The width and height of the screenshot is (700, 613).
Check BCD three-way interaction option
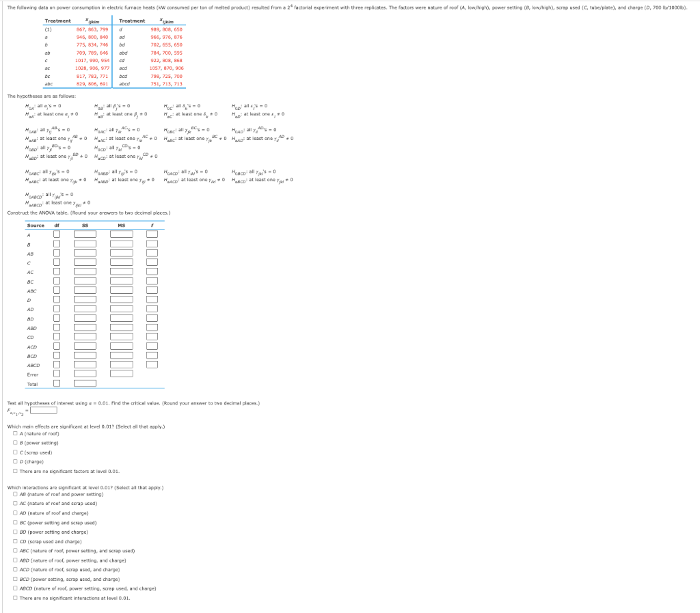coord(15,579)
